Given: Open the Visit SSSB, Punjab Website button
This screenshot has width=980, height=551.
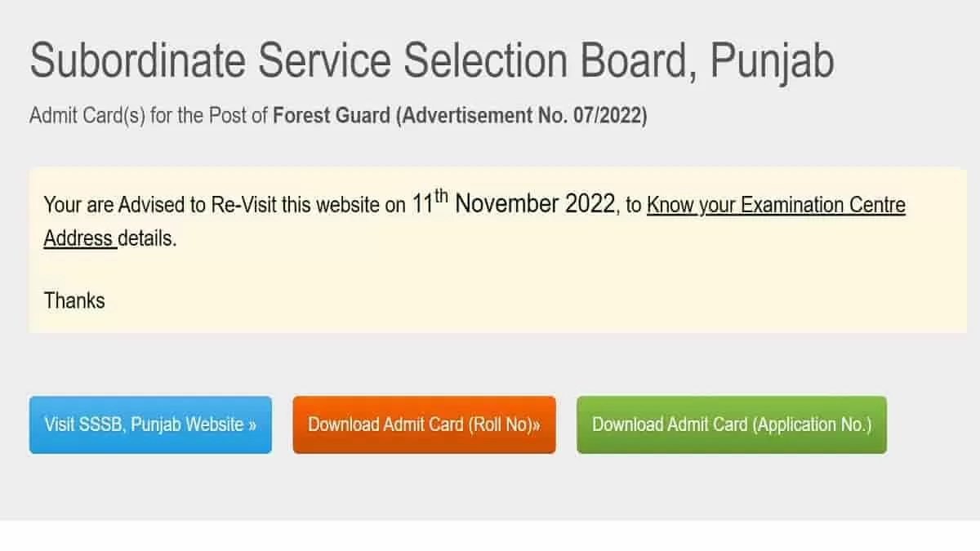Looking at the screenshot, I should tap(150, 424).
